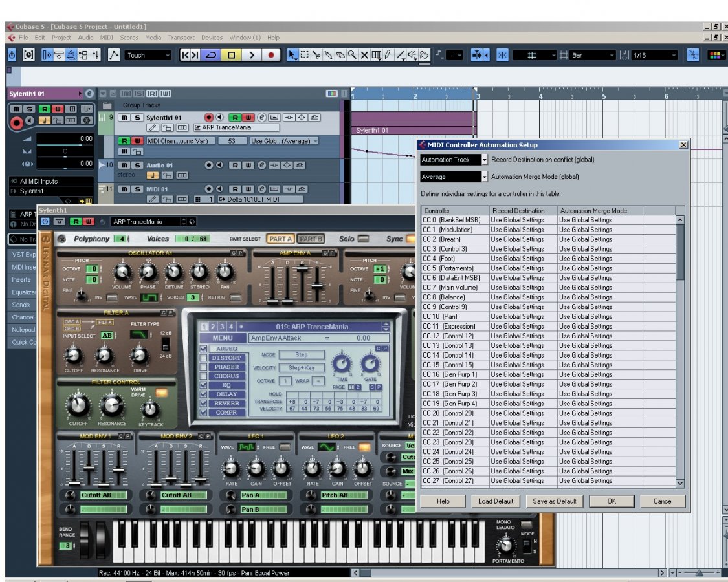Image resolution: width=728 pixels, height=582 pixels.
Task: Open the File menu
Action: pyautogui.click(x=23, y=38)
